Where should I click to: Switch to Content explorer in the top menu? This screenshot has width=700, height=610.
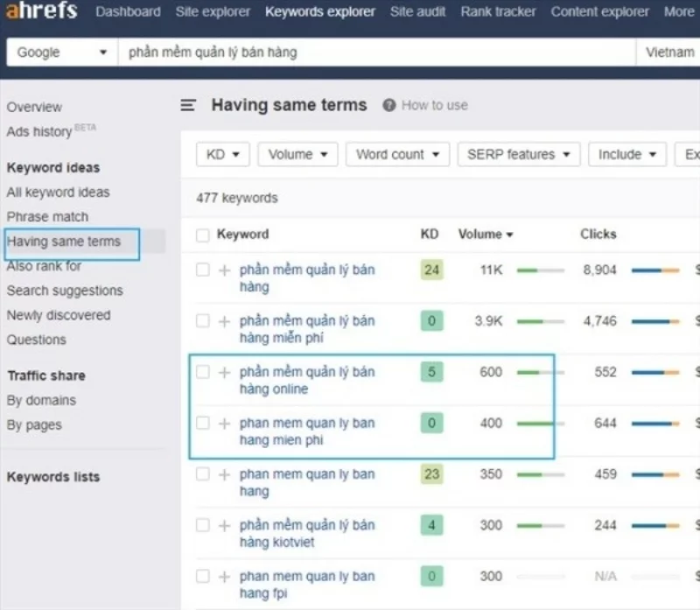(599, 12)
